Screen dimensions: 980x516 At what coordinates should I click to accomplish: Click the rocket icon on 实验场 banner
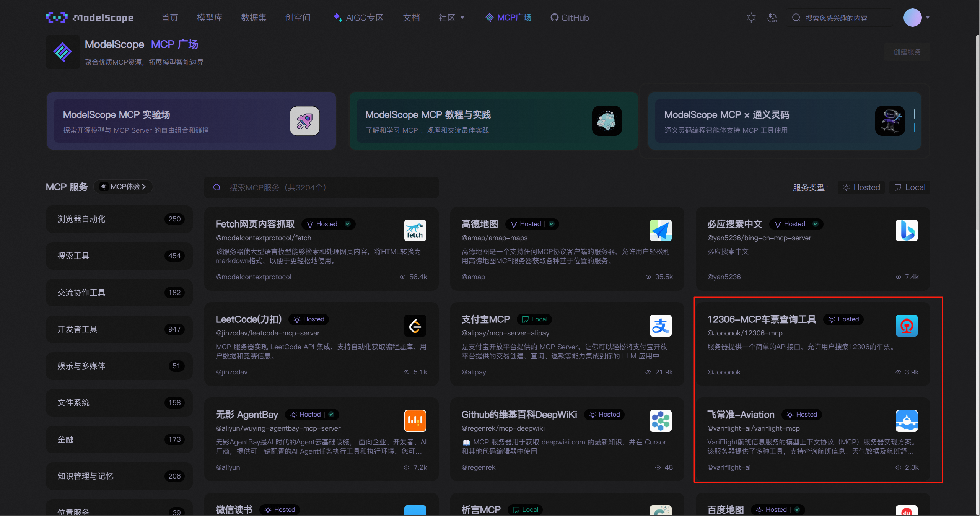click(x=304, y=121)
